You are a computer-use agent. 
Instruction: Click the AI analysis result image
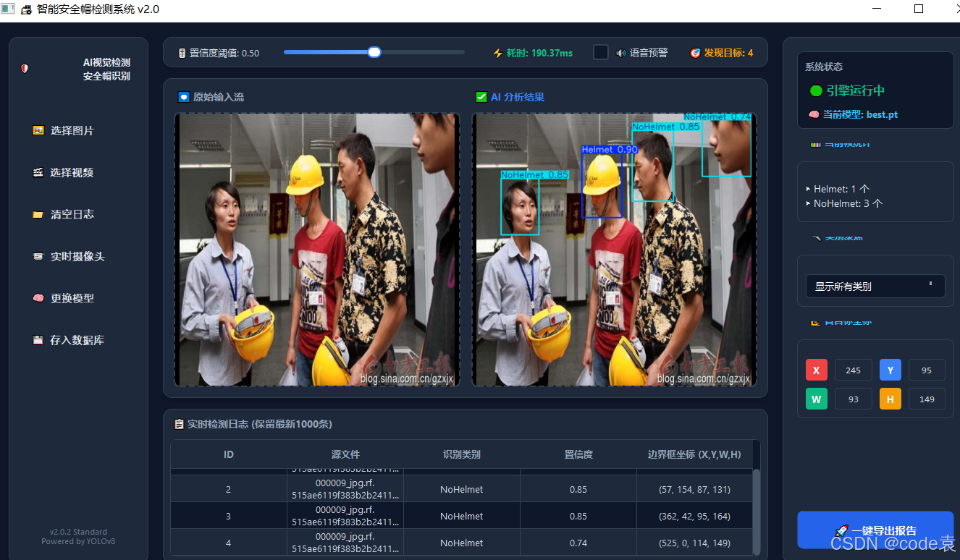(614, 250)
